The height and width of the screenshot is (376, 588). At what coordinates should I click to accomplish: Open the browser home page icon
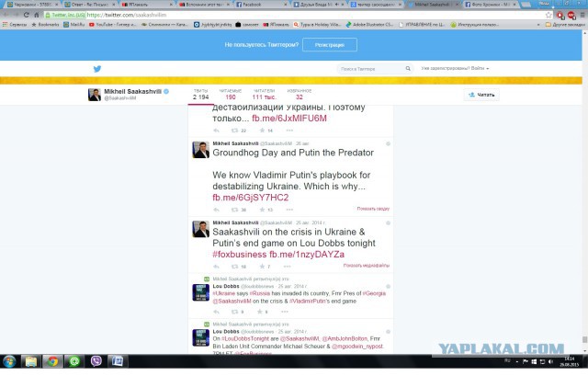37,15
